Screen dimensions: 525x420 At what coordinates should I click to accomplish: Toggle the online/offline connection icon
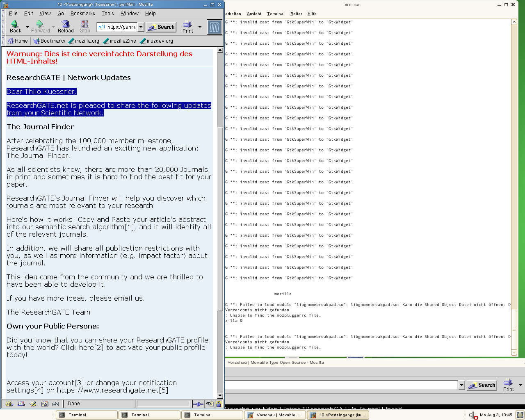click(x=198, y=404)
